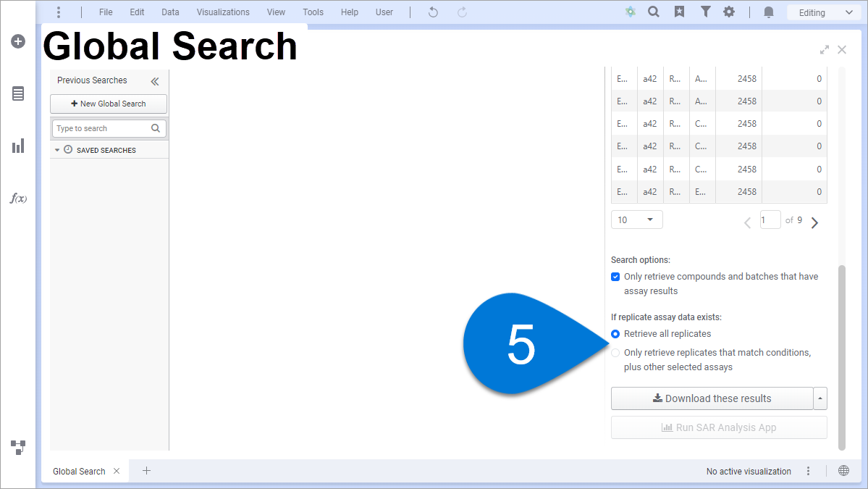
Task: Go to next results page arrow
Action: pos(815,222)
